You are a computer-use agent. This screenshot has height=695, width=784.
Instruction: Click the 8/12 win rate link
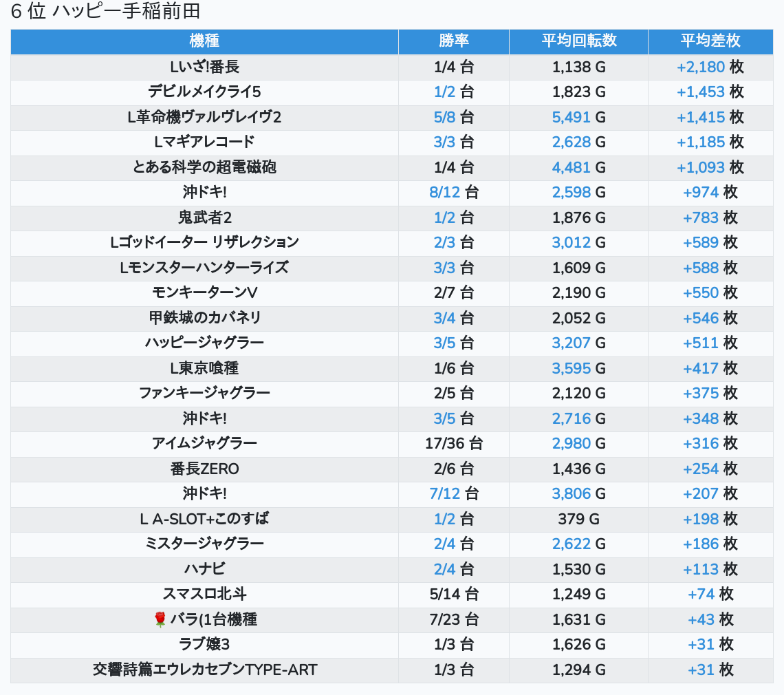click(444, 192)
